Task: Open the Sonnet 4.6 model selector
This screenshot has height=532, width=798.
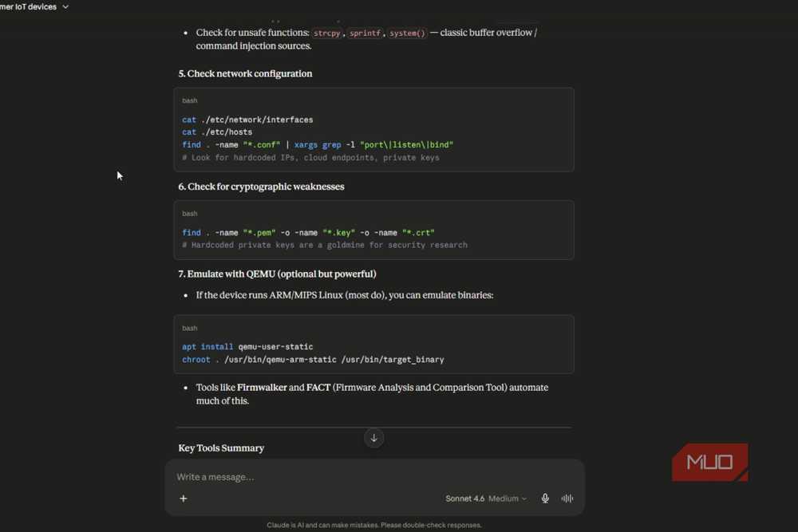Action: 485,499
